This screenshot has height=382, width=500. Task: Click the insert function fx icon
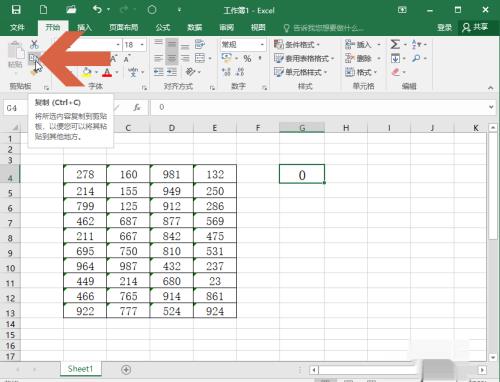[x=137, y=108]
